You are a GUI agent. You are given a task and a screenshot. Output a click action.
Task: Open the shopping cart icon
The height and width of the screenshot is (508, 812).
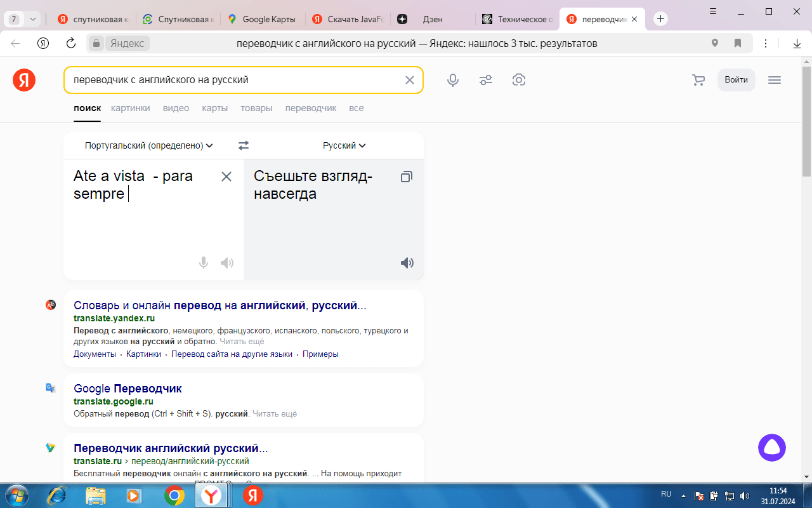(x=698, y=80)
